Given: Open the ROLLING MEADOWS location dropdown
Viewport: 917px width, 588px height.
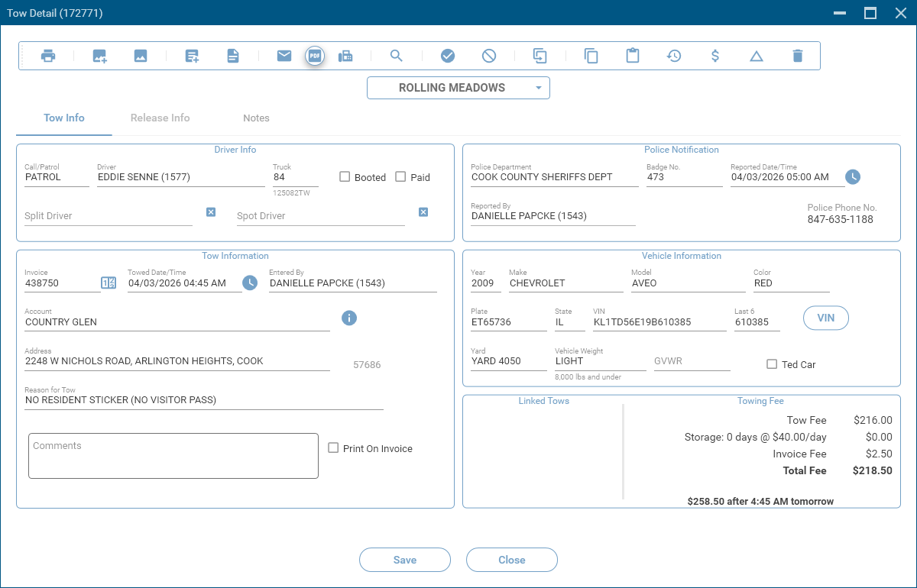Looking at the screenshot, I should coord(458,88).
